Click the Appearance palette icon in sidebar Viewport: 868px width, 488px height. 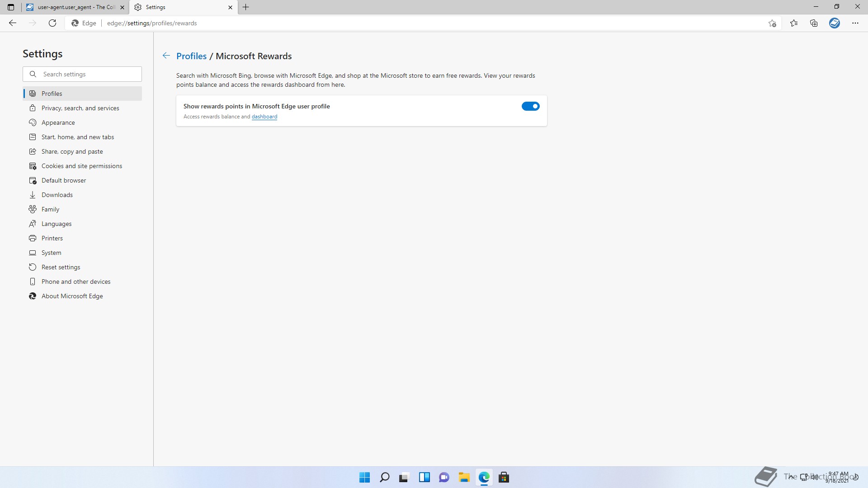click(x=33, y=122)
